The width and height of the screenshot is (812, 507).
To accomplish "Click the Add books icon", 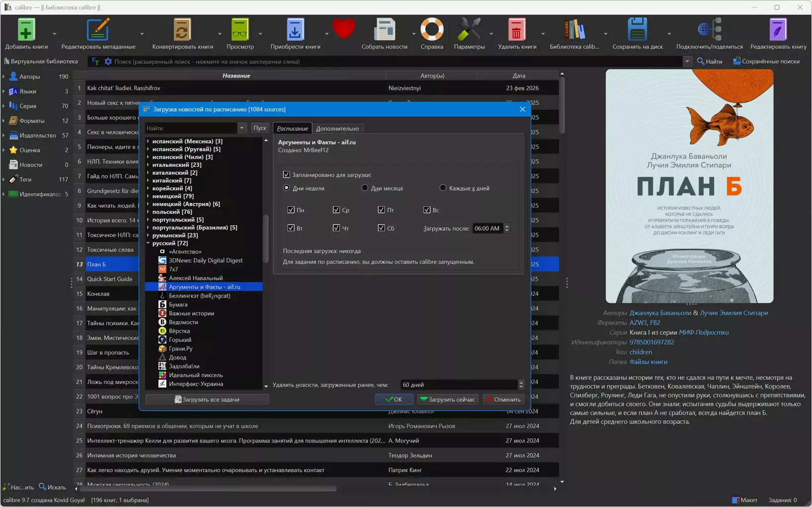I will (x=26, y=30).
